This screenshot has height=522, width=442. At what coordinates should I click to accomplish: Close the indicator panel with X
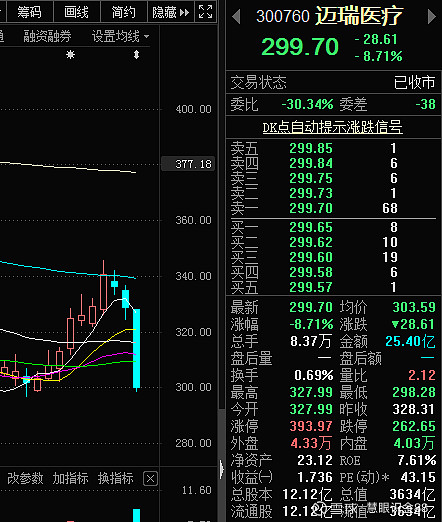[150, 479]
